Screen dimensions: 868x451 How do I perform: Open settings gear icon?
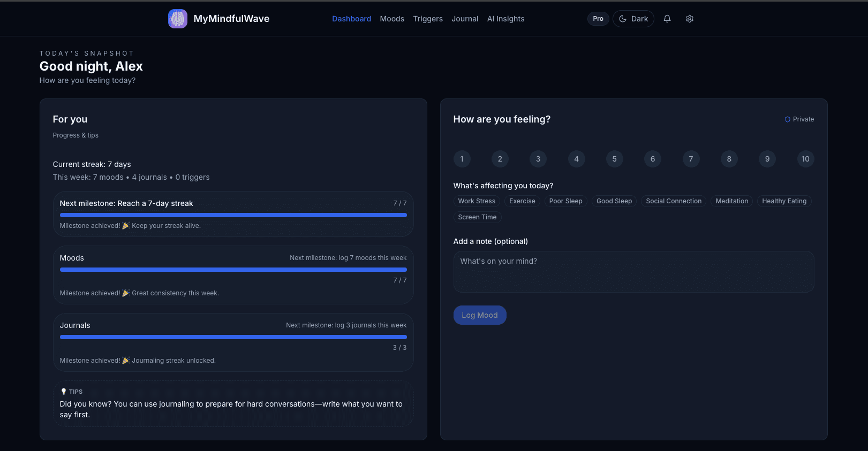point(690,19)
